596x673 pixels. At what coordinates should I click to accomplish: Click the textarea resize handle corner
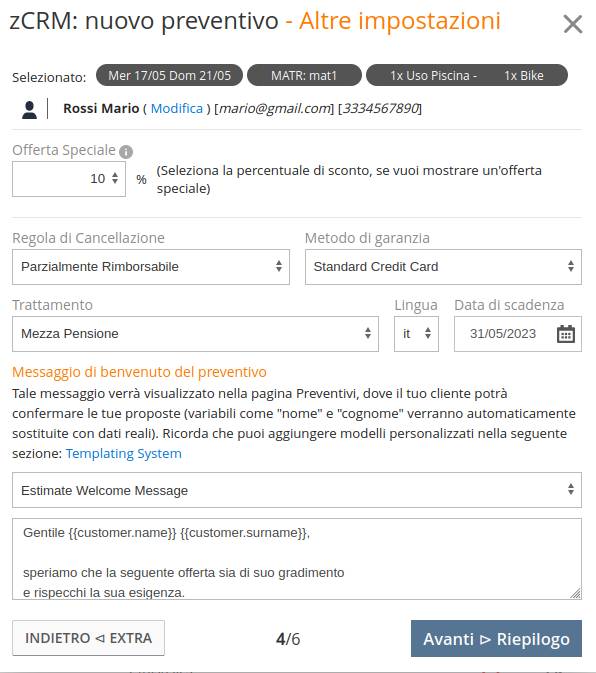coord(575,593)
